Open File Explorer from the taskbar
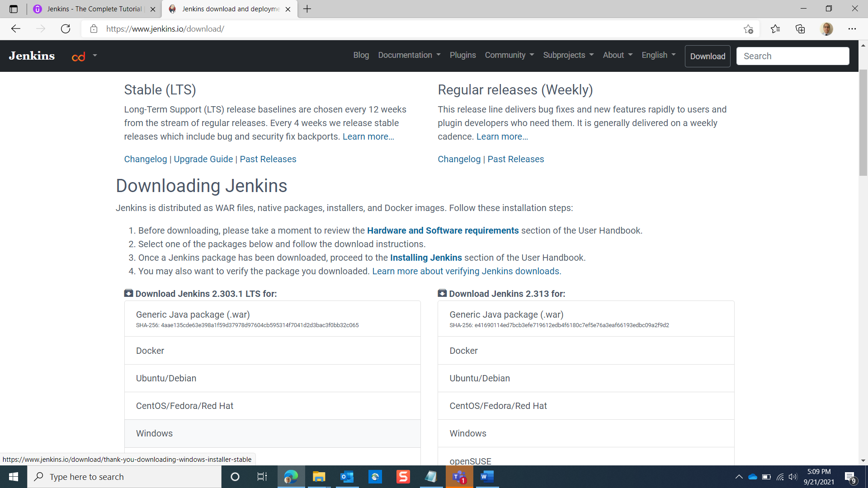868x488 pixels. click(x=319, y=477)
